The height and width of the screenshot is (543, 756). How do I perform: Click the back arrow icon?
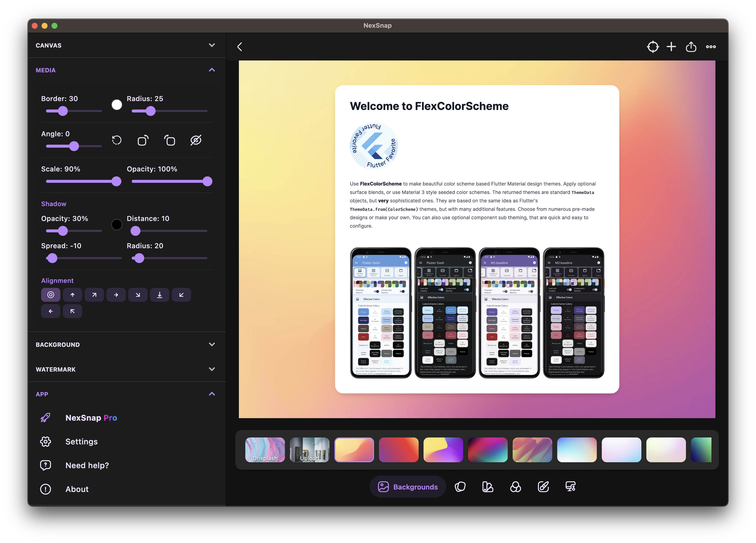coord(240,47)
